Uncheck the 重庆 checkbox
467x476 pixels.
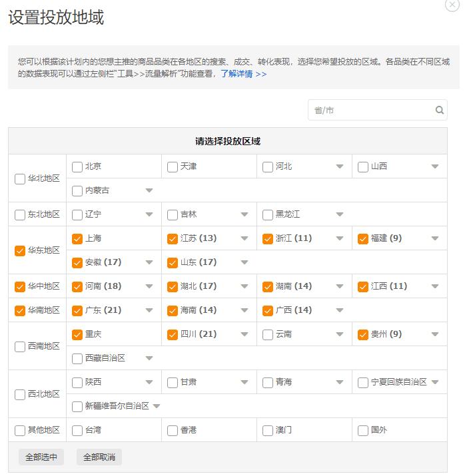tap(77, 335)
